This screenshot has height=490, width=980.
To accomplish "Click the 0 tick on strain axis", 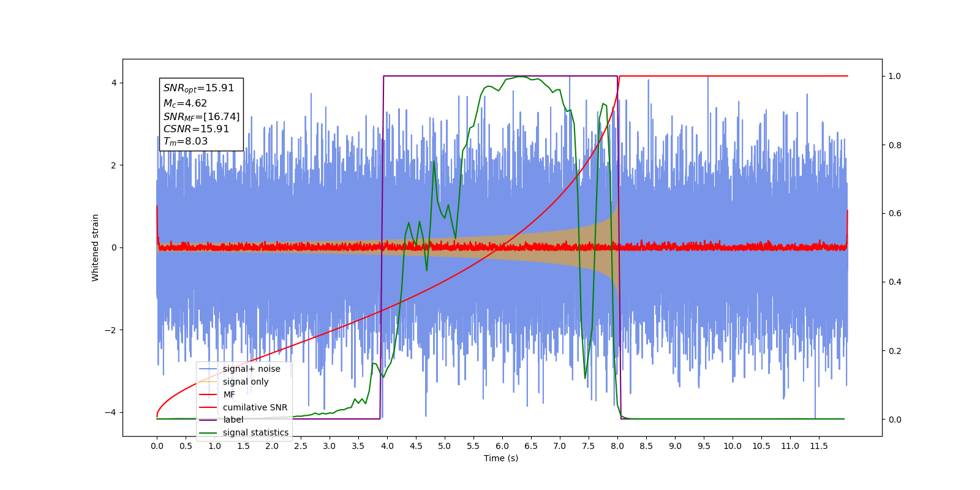I will [115, 247].
